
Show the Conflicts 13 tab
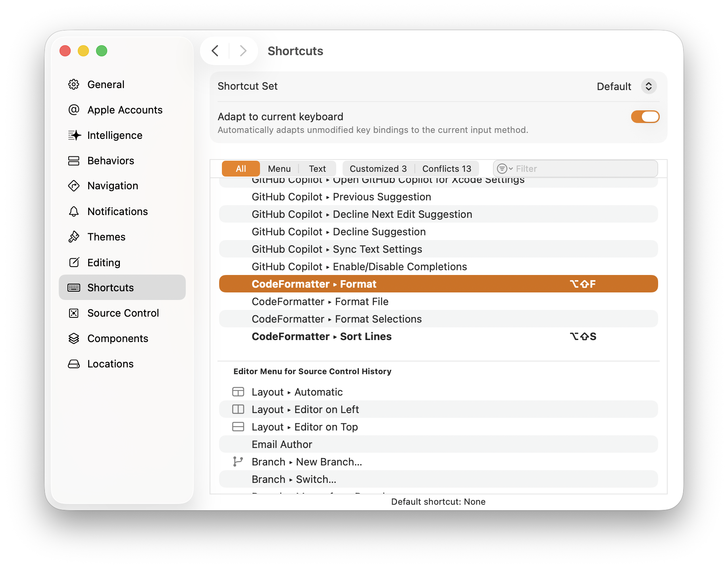coord(446,168)
